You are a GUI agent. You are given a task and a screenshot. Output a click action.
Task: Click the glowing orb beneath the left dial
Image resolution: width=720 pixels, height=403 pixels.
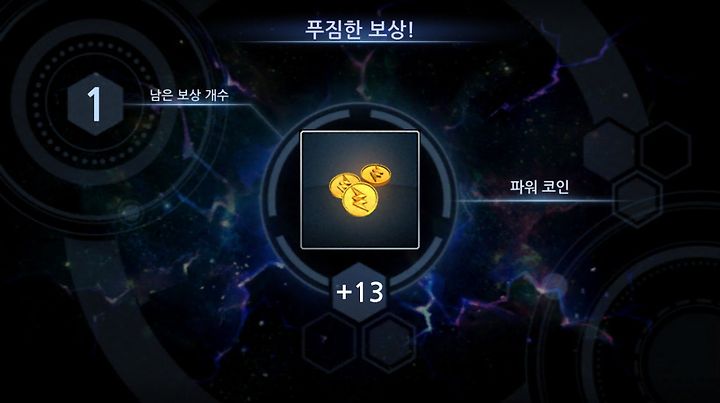coord(131,212)
